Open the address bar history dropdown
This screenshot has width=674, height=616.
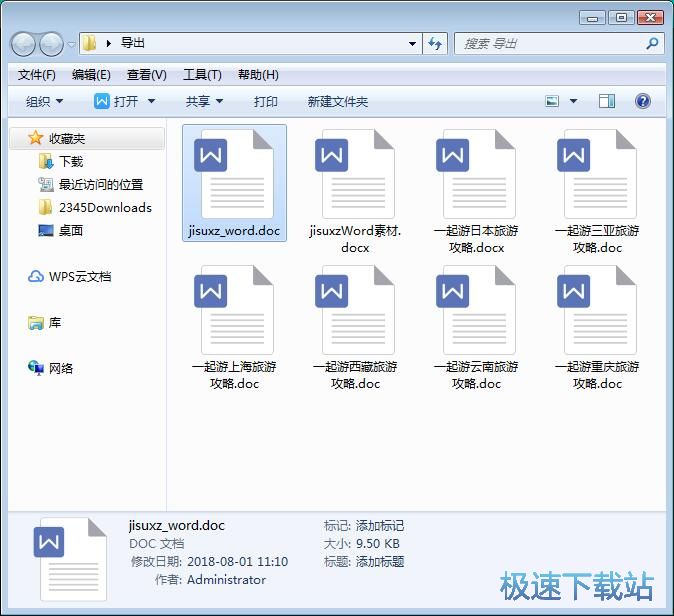click(412, 44)
